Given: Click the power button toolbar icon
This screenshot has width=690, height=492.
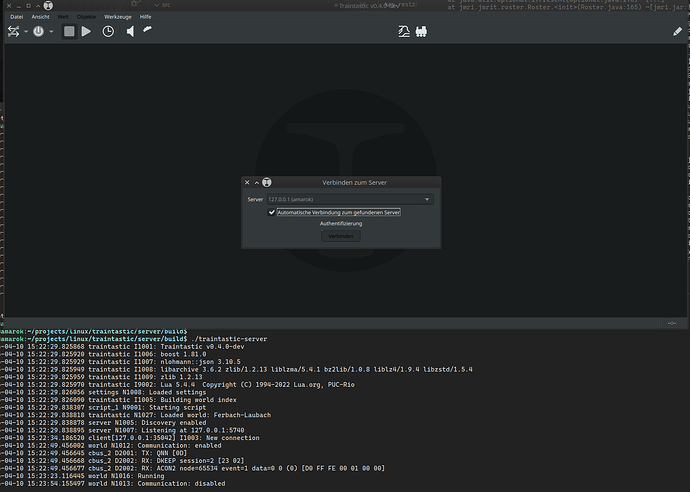Looking at the screenshot, I should pyautogui.click(x=40, y=32).
